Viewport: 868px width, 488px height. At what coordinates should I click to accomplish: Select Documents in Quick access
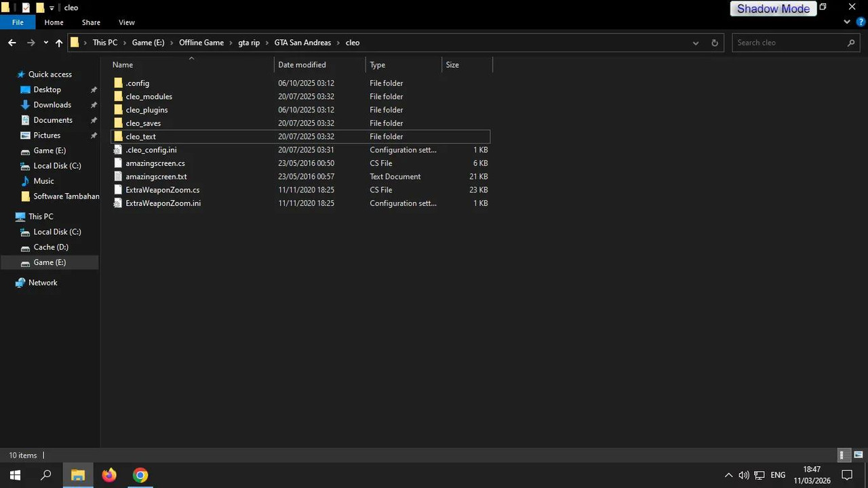click(x=53, y=120)
